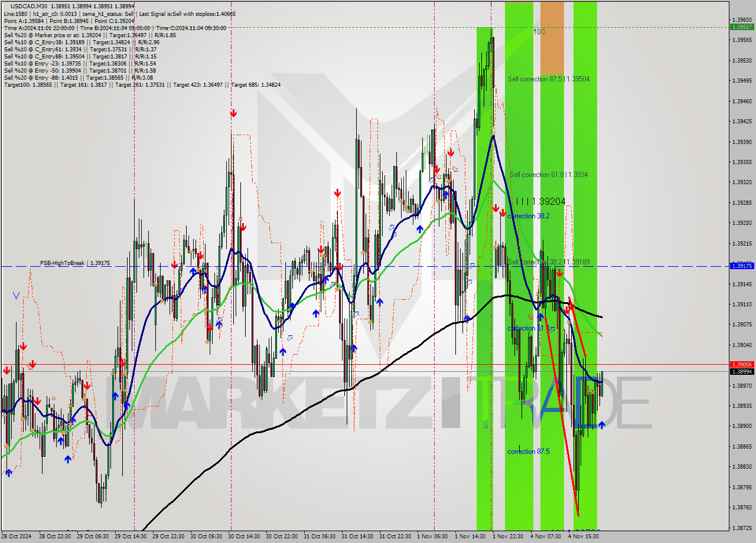Click the 1.38830 price axis label
The width and height of the screenshot is (756, 543).
[x=741, y=466]
